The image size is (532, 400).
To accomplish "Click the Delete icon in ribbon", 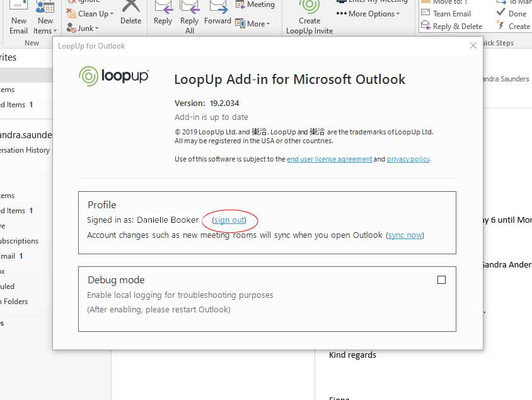I will click(130, 8).
